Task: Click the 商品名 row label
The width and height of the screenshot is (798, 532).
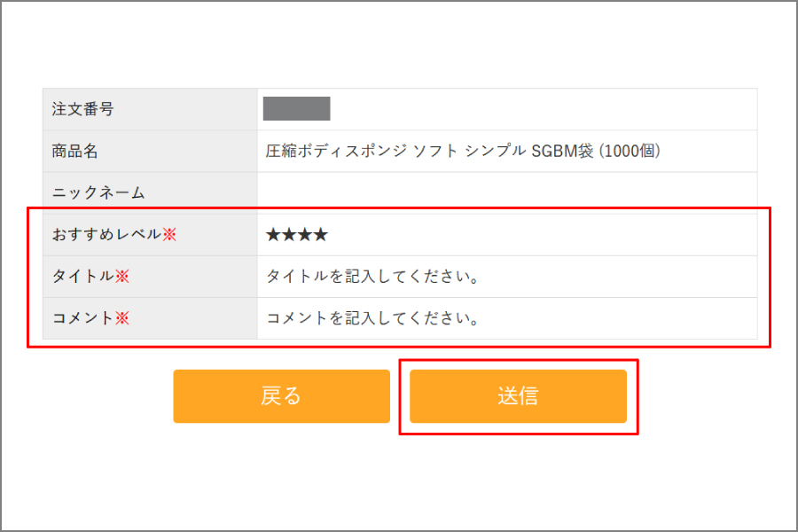Action: point(75,151)
